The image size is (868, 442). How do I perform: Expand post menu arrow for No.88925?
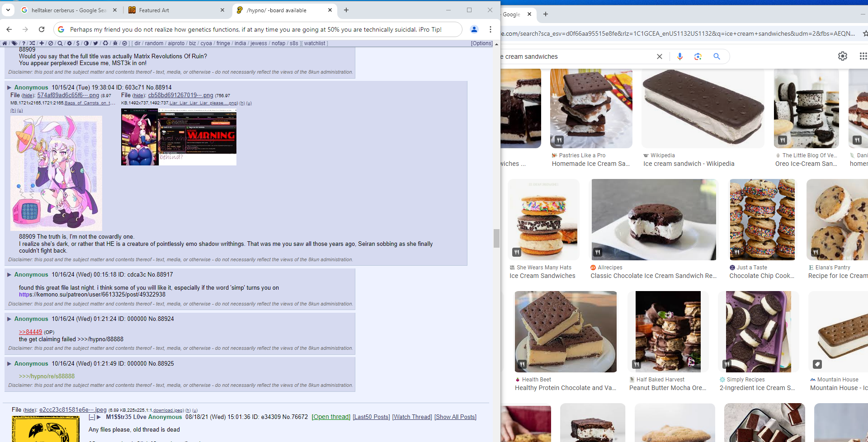[9, 363]
